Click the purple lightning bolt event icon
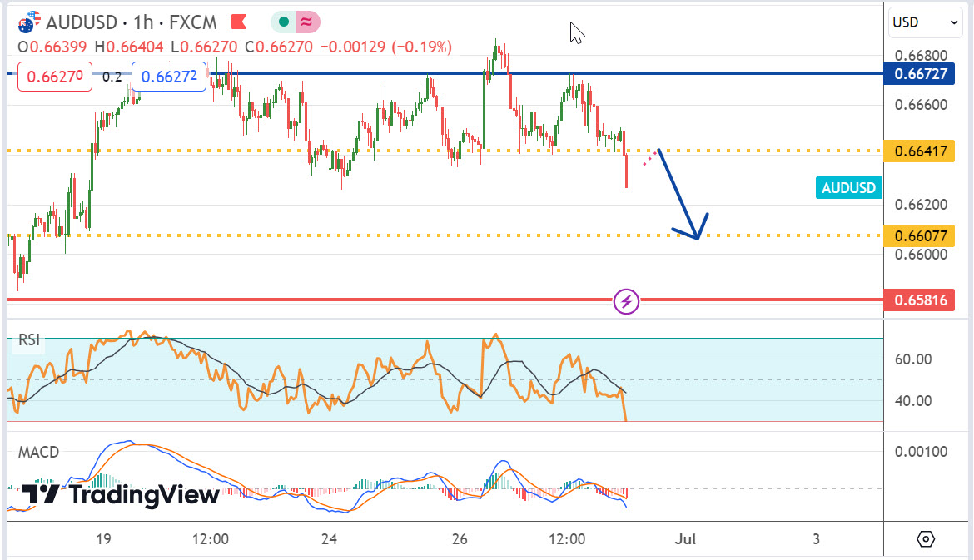The width and height of the screenshot is (974, 560). point(626,300)
